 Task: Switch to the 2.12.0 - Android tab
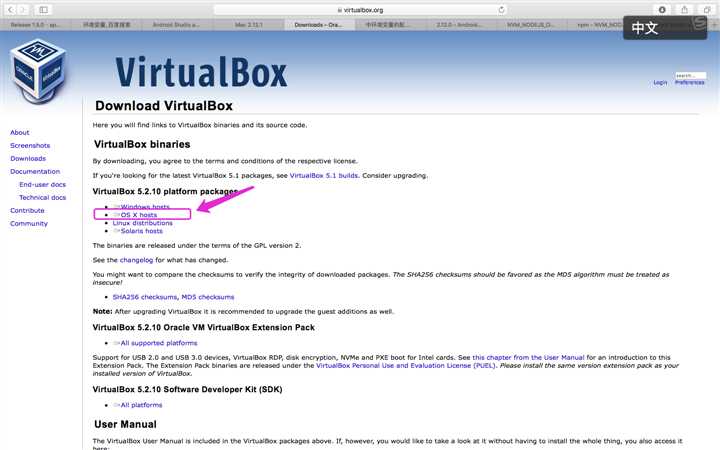tap(460, 25)
